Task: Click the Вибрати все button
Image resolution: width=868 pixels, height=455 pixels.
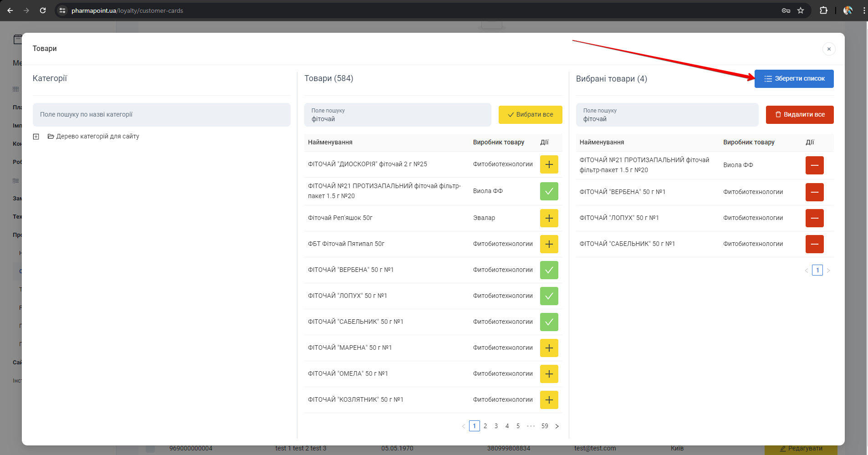Action: coord(530,115)
